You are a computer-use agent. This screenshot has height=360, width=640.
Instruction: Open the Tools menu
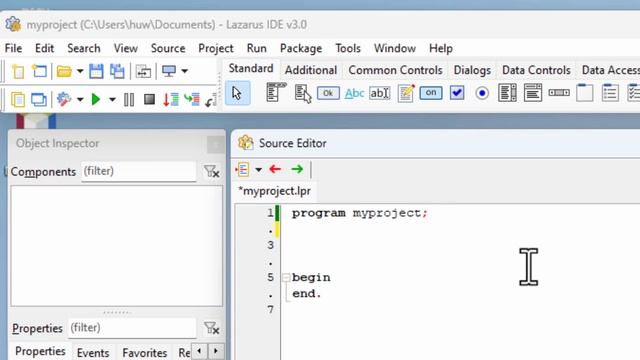[x=348, y=48]
